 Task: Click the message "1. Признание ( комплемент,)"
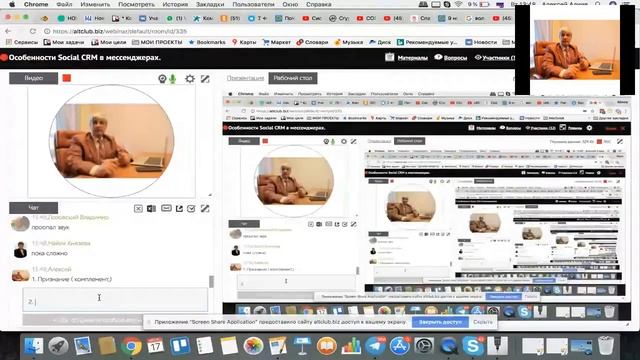[71, 279]
